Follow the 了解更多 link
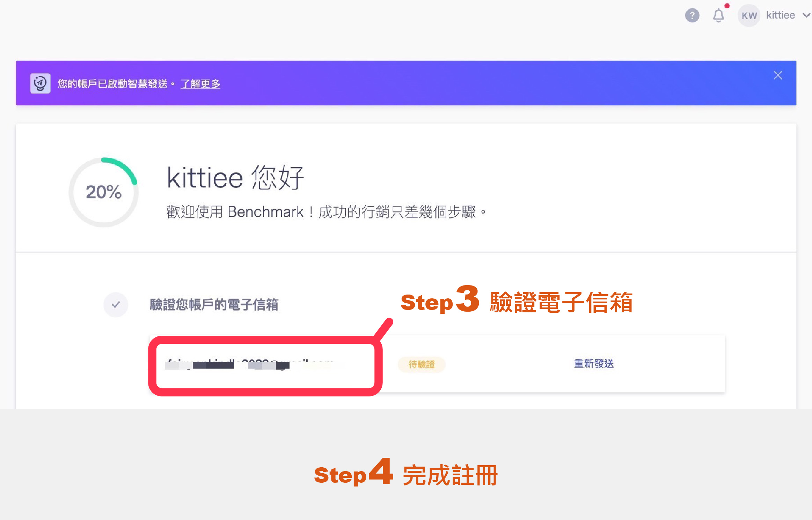812x520 pixels. 200,84
